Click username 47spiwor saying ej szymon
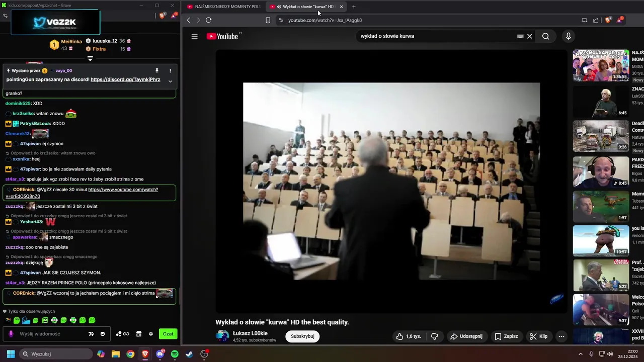644x362 pixels. tap(30, 144)
